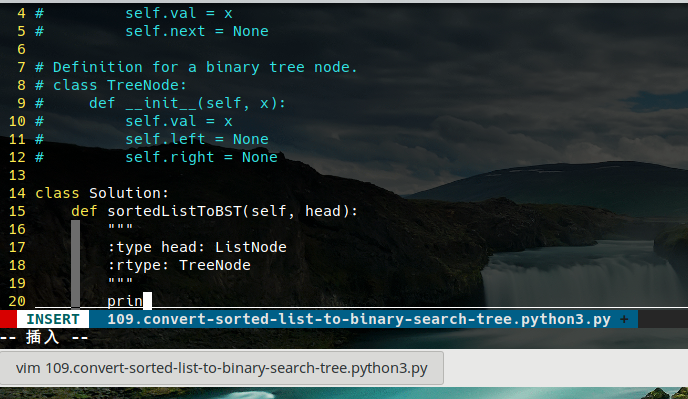Click '(self, head):' parameters on line 15
The height and width of the screenshot is (399, 688).
pos(300,211)
